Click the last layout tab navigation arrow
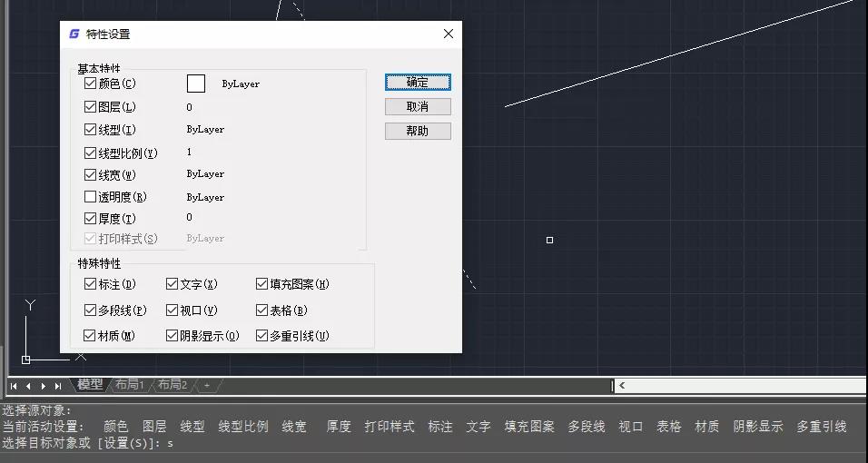The height and width of the screenshot is (463, 868). [57, 386]
